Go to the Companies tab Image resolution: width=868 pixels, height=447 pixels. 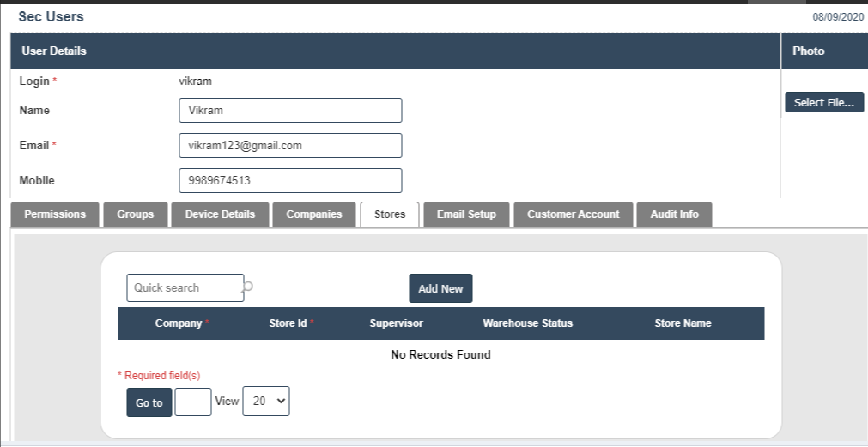click(x=314, y=214)
